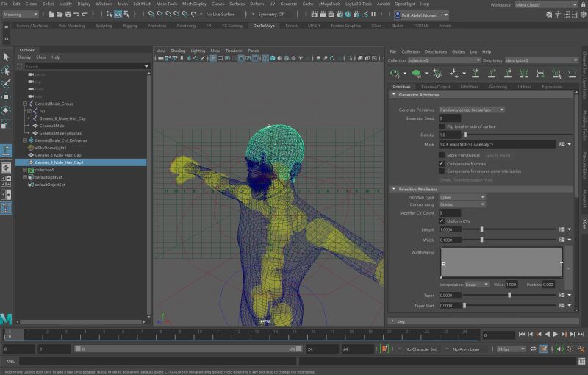Open the Description dropdown

(x=541, y=60)
